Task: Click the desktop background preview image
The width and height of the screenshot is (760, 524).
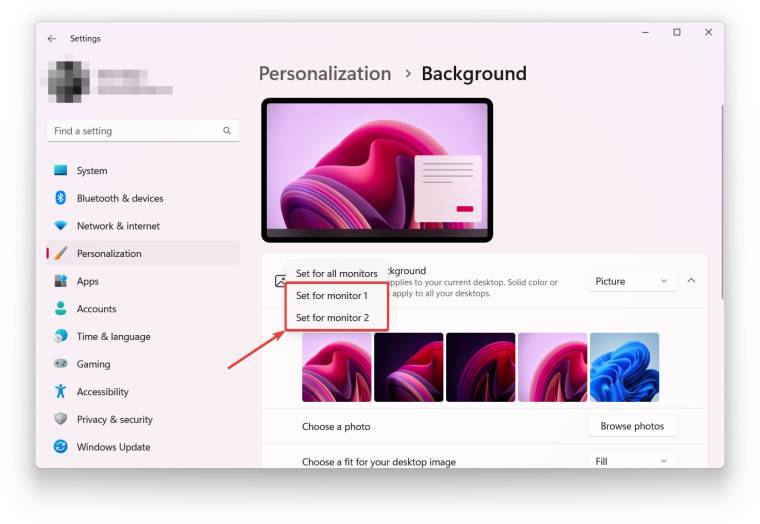Action: 377,170
